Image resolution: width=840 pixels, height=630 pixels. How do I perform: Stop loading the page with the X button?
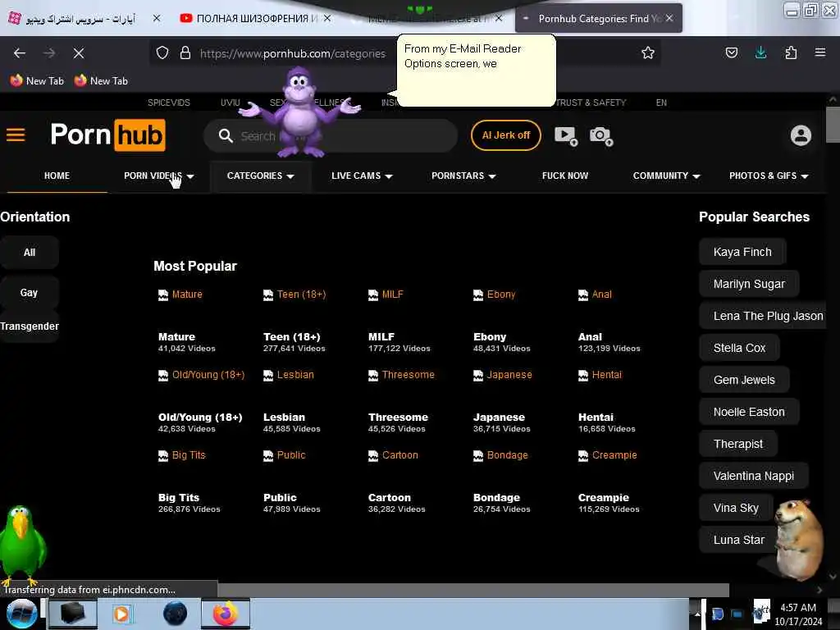click(78, 53)
